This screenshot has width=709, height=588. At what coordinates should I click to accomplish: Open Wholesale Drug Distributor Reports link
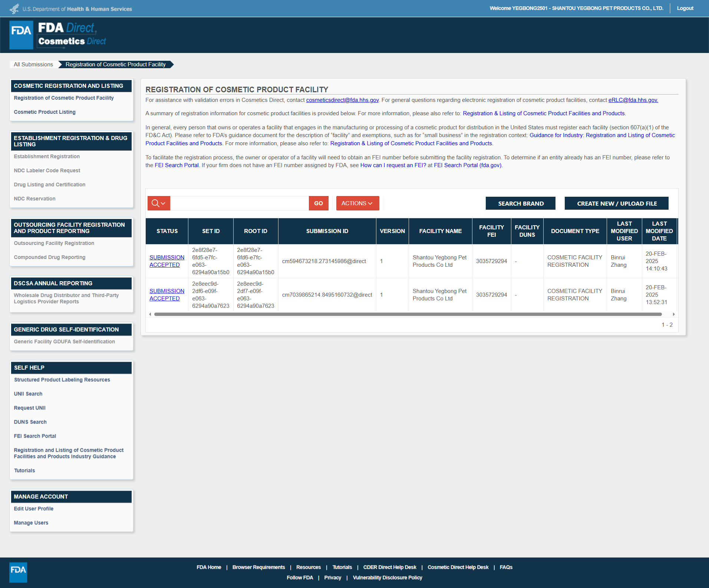tap(66, 298)
